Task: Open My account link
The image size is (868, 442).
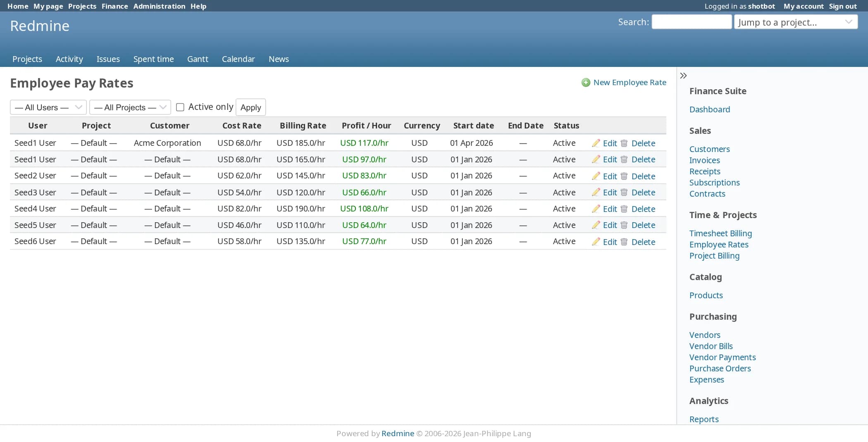Action: point(804,6)
